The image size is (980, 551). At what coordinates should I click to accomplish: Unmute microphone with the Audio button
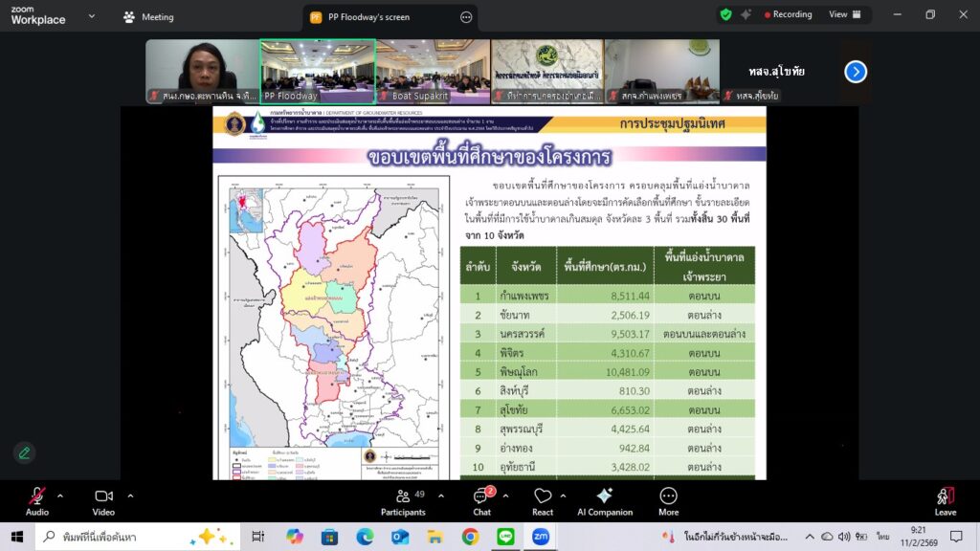point(36,500)
